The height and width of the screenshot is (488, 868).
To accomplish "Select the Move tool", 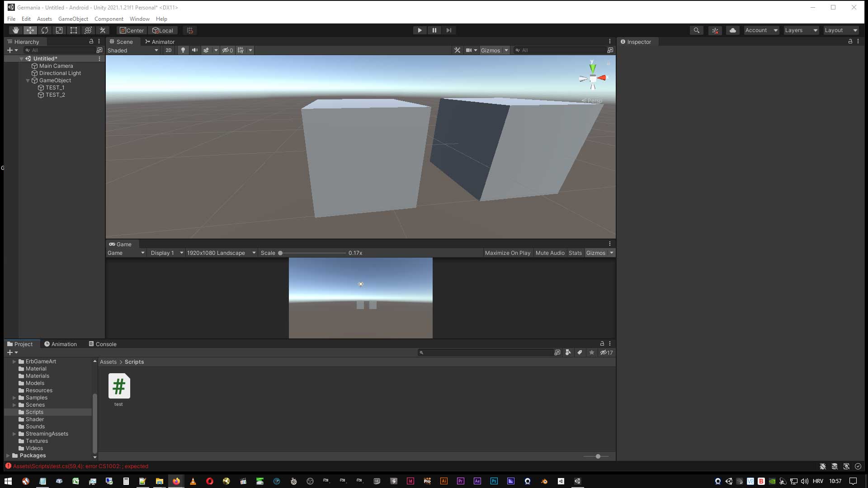I will 30,30.
